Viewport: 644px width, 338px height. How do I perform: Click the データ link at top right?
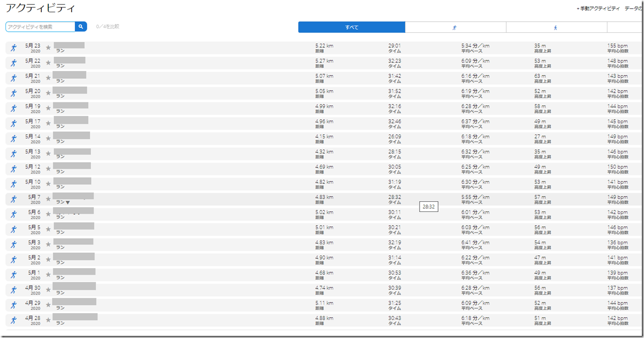[633, 9]
